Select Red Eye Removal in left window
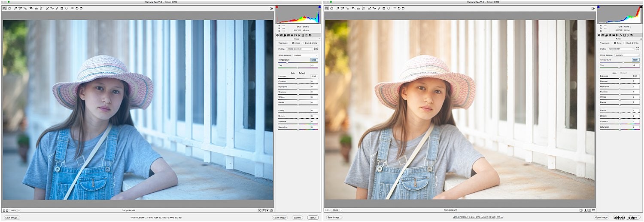Screen dimensions: 644x222 click(52, 8)
